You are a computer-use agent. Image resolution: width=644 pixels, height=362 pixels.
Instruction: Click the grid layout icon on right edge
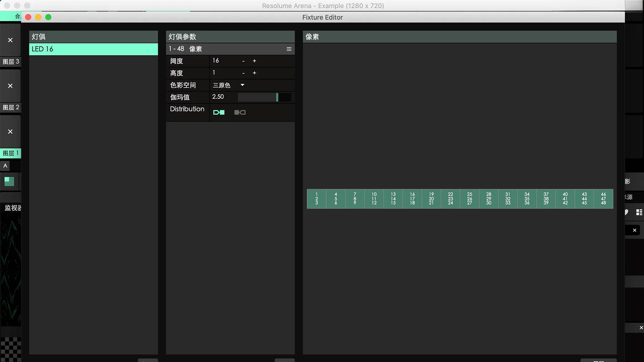pyautogui.click(x=639, y=212)
